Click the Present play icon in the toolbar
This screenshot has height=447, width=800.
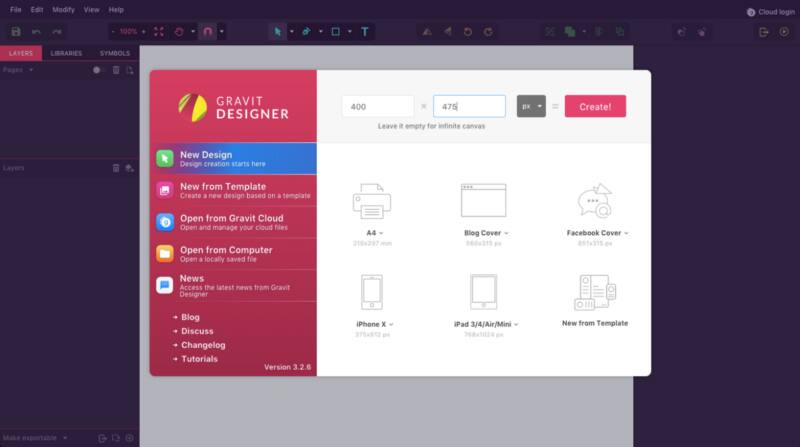pyautogui.click(x=784, y=32)
